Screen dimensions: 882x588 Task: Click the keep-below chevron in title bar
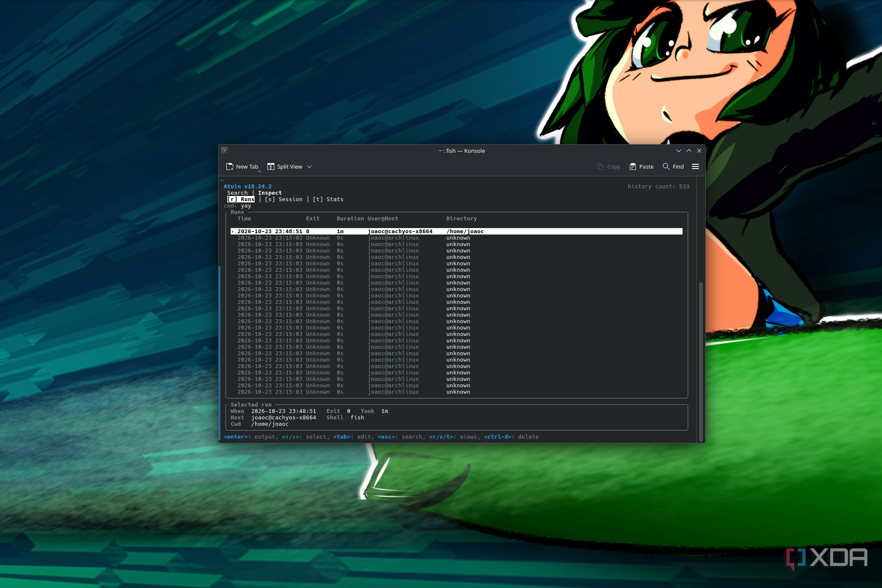(x=679, y=151)
